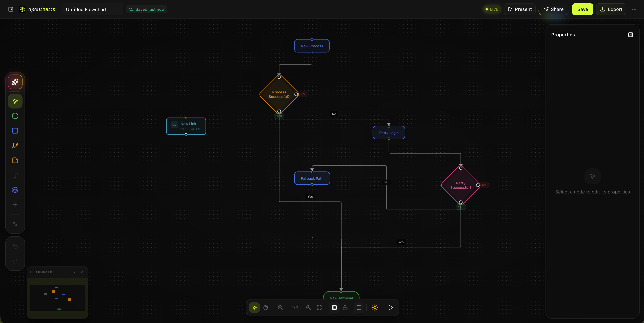Image resolution: width=644 pixels, height=323 pixels.
Task: Collapse the Properties panel
Action: [x=631, y=34]
